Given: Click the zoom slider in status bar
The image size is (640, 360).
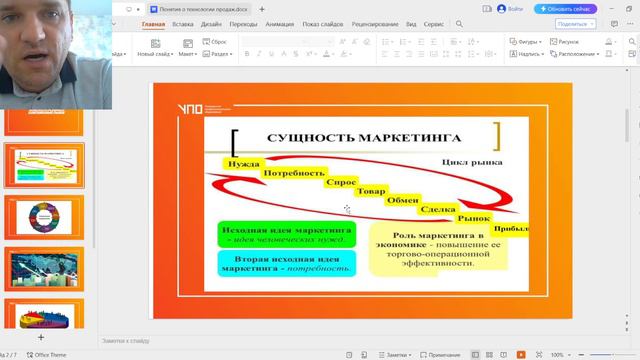Looking at the screenshot, I should pos(614,355).
